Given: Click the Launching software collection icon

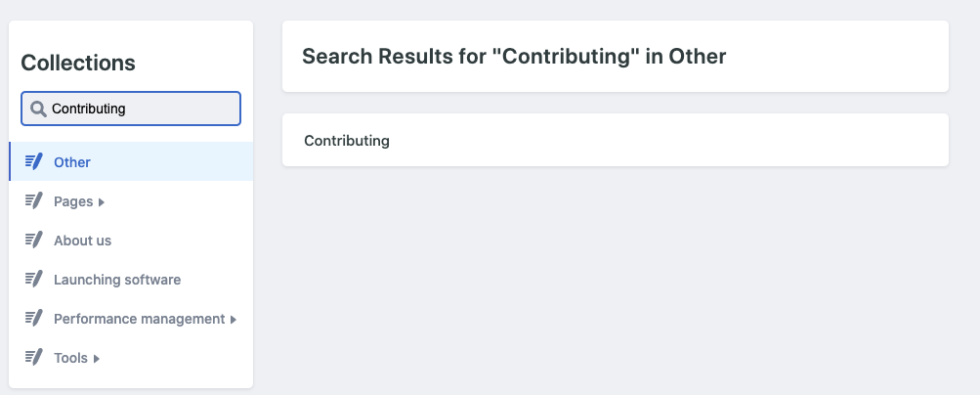Looking at the screenshot, I should coord(34,280).
